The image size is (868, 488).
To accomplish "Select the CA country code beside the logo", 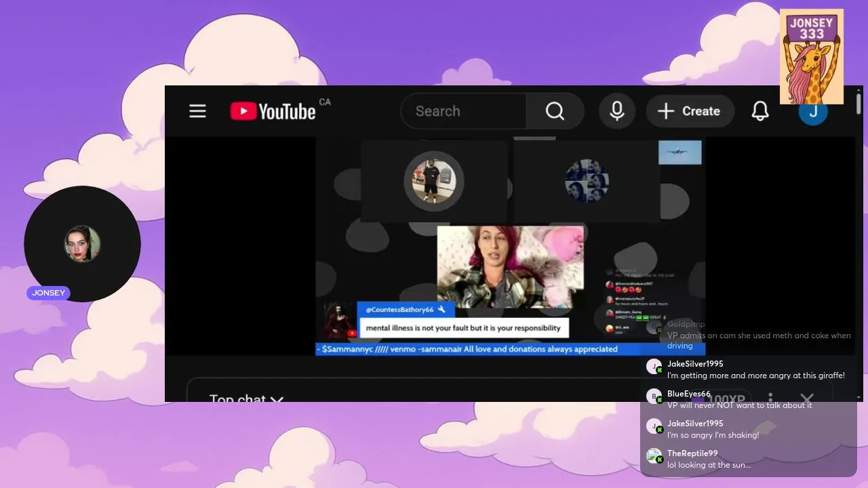I will 325,102.
